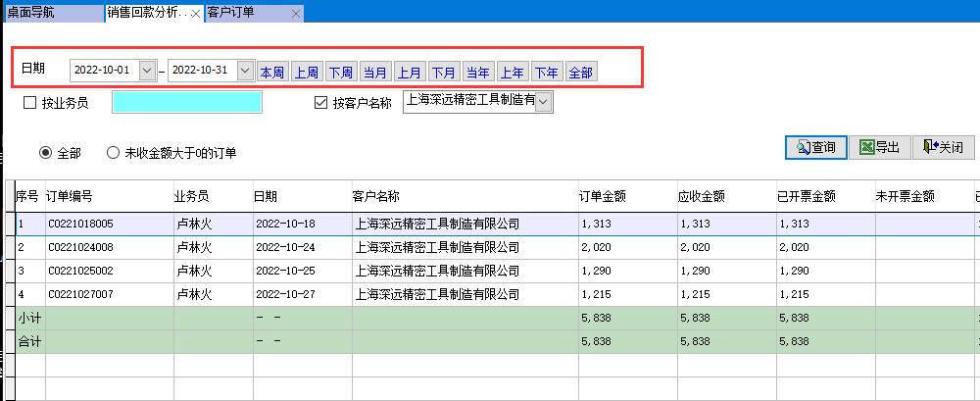
Task: Click the 订单金额 column header
Action: click(604, 196)
